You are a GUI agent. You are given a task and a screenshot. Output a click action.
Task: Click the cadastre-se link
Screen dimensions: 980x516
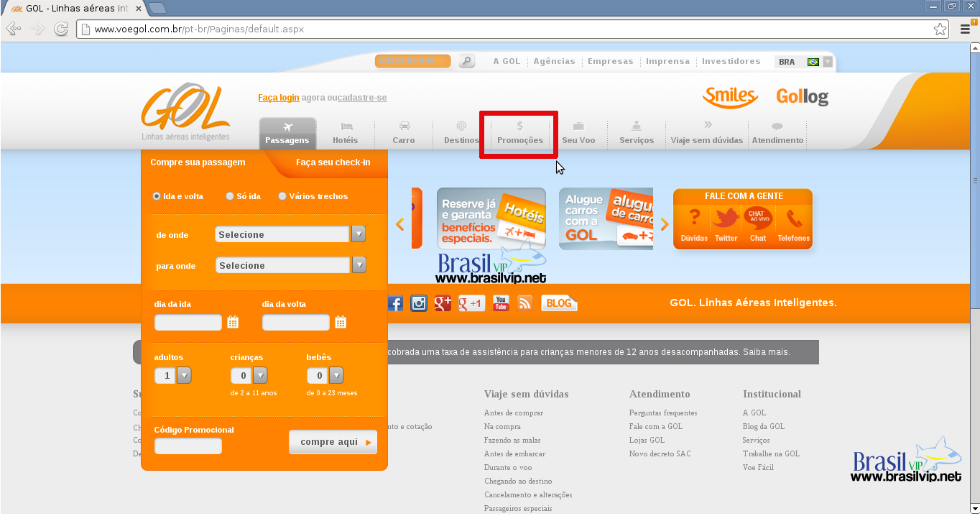coord(362,98)
